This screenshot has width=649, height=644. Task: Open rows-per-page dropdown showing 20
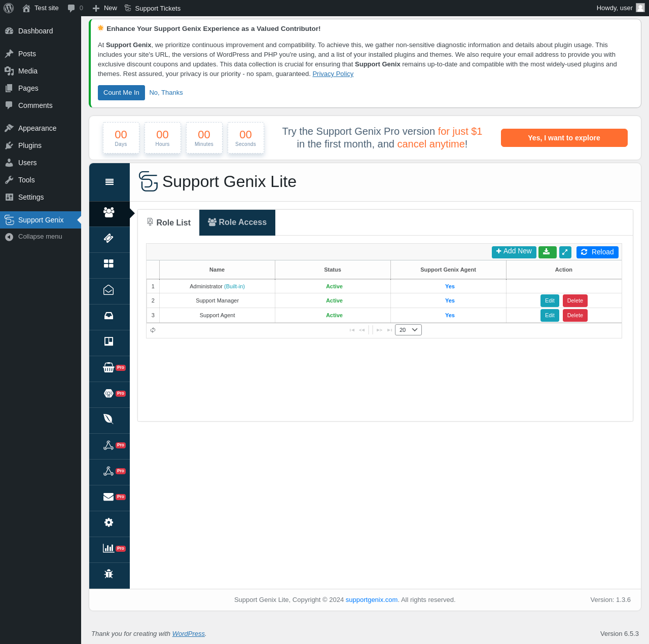(x=408, y=330)
